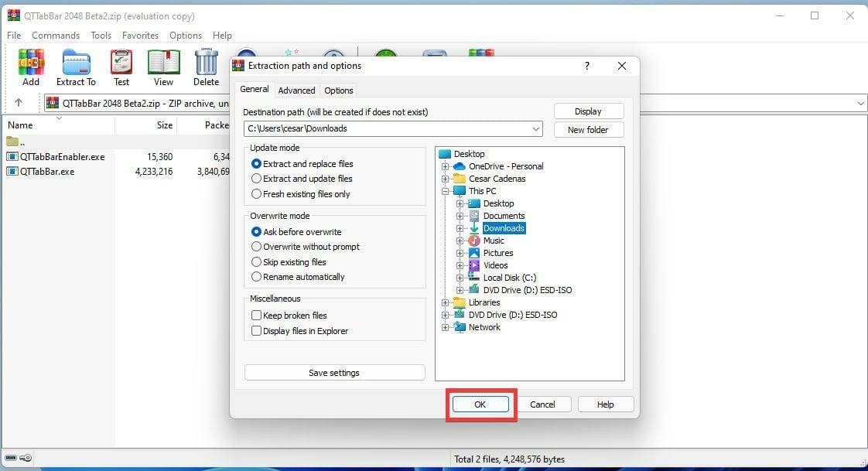Screen dimensions: 868x471
Task: Select Overwrite without prompt
Action: 256,247
